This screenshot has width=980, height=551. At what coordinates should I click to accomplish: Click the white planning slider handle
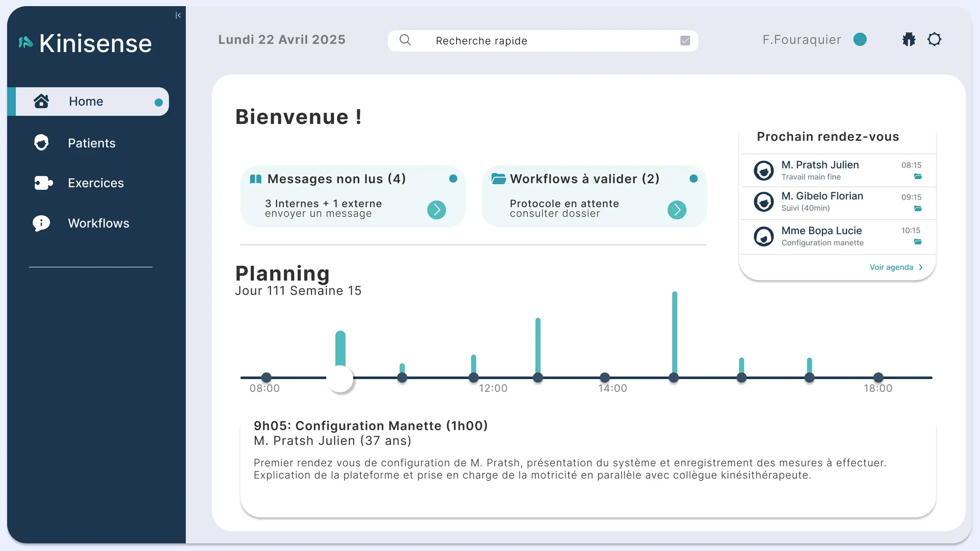point(340,379)
